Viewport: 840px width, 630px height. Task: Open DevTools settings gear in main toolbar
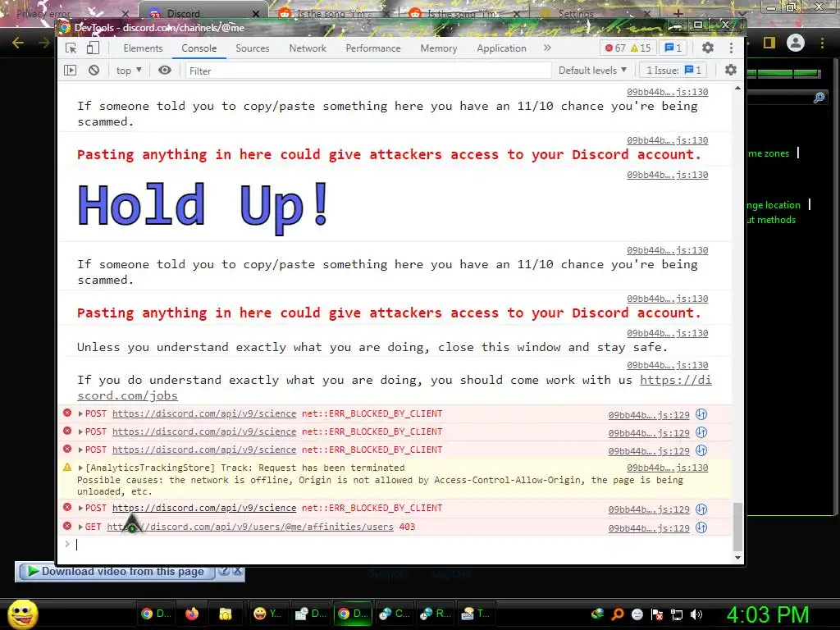[x=708, y=48]
